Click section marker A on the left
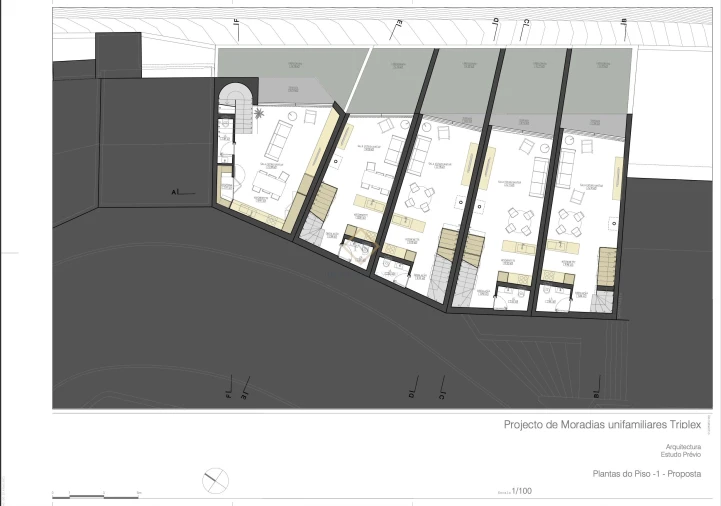The height and width of the screenshot is (506, 721). (177, 191)
